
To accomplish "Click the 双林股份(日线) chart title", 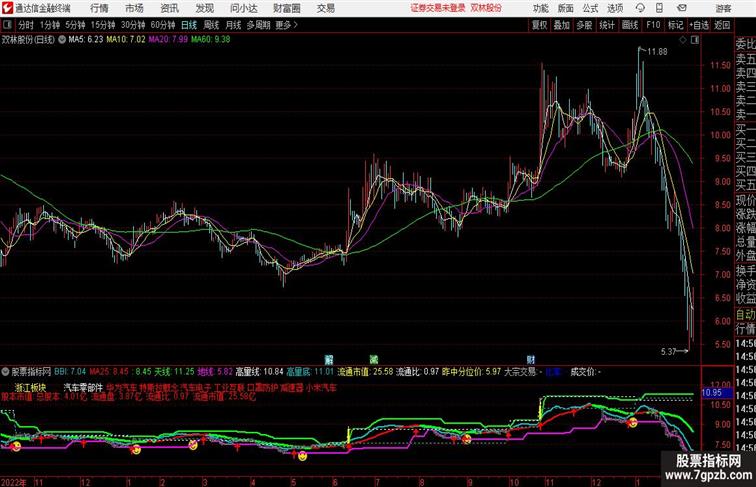I will 28,40.
